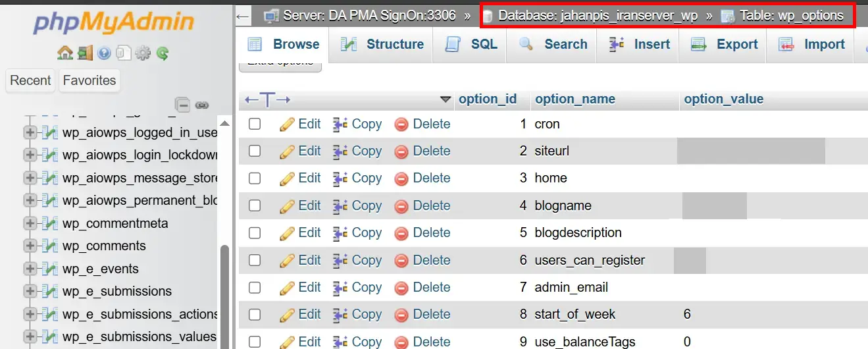Click the Favorites button

(x=89, y=80)
